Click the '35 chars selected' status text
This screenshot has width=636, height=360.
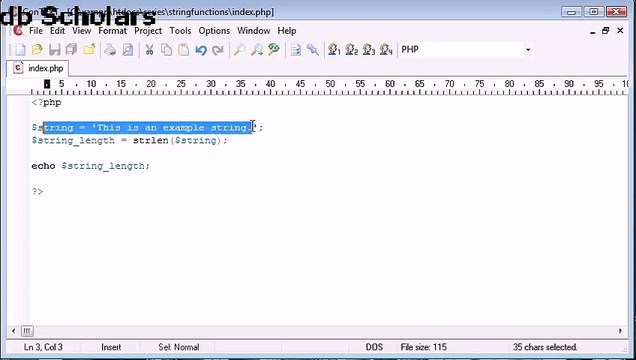[x=545, y=347]
